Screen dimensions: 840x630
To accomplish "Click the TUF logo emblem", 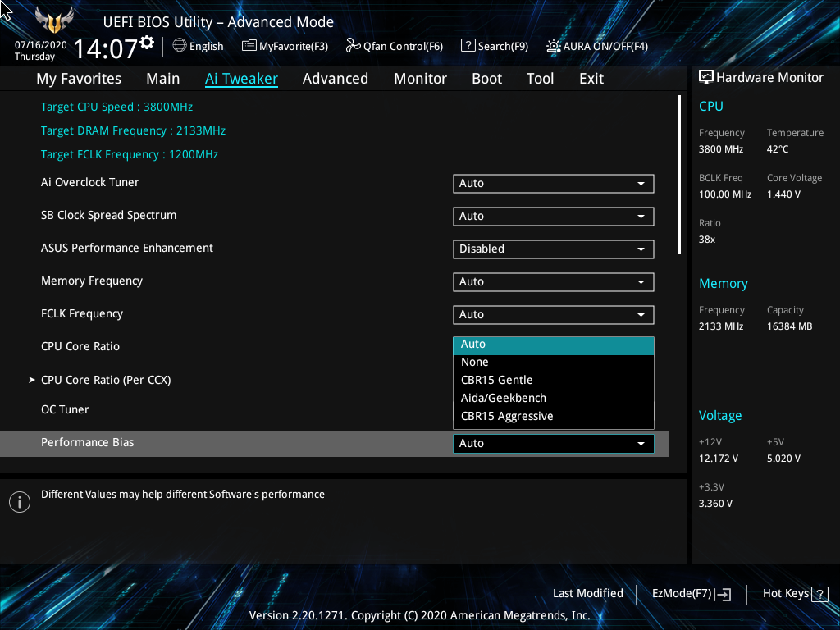I will (x=54, y=21).
